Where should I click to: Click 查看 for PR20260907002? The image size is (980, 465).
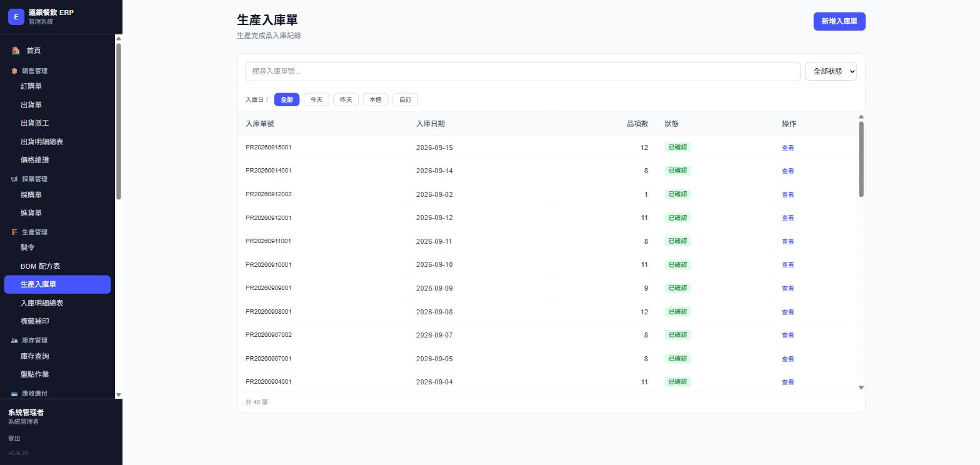787,336
